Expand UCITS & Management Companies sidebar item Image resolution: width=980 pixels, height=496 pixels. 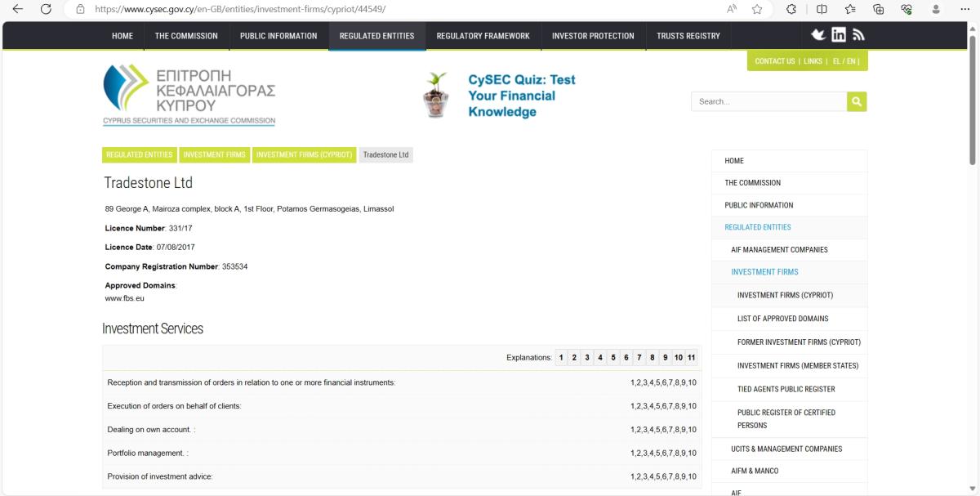(787, 449)
